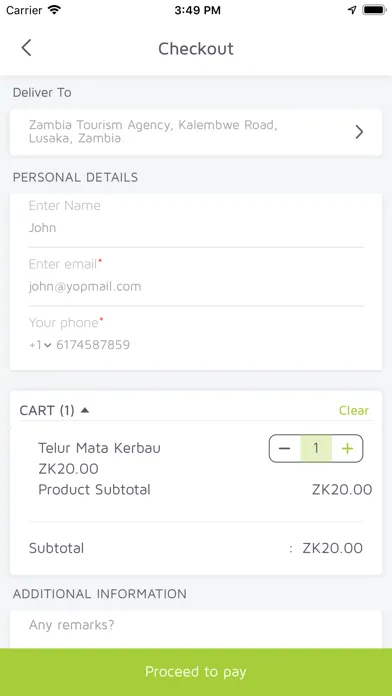Tap the back arrow icon
Viewport: 392px width, 696px height.
[26, 48]
